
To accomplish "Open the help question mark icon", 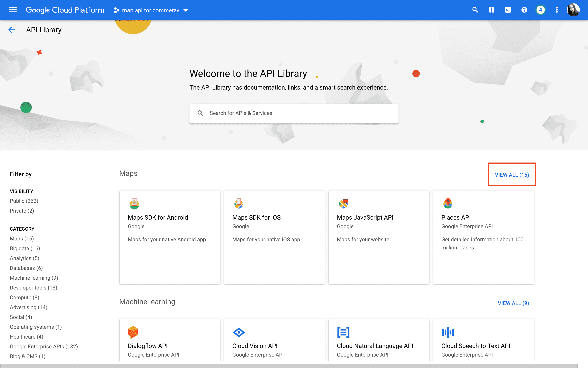I will pos(524,10).
